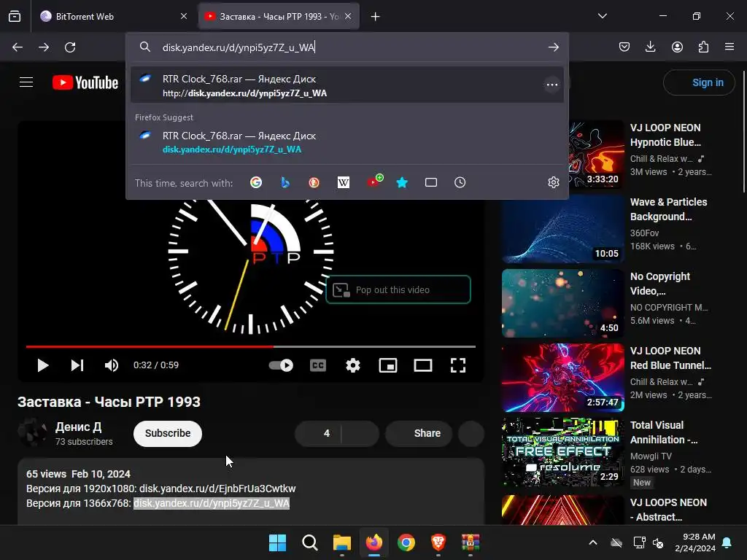Select the Firefox Suggest RTR Clock_768.rar entry

(x=347, y=142)
